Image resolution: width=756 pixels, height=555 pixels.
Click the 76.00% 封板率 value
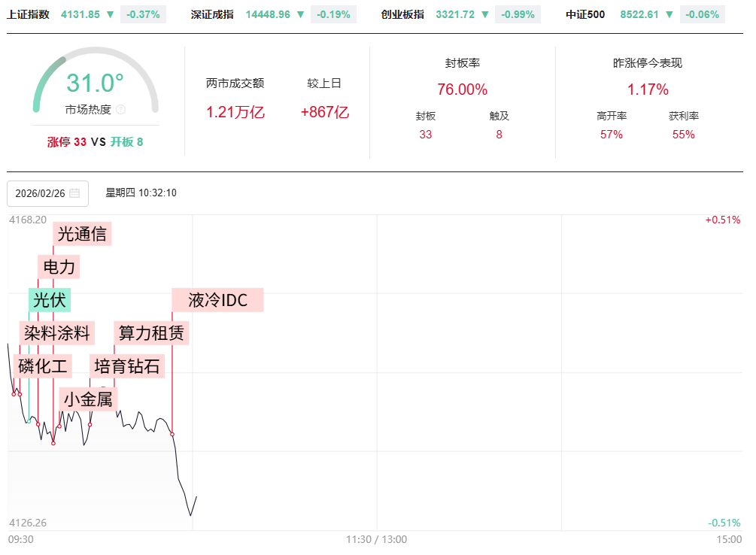(x=462, y=89)
